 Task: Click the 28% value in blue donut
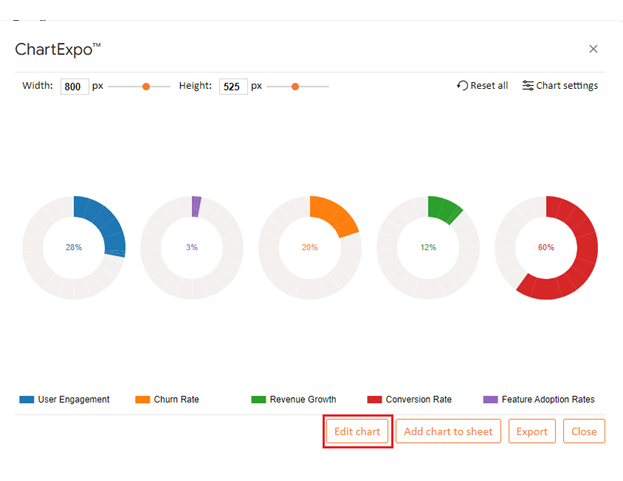tap(74, 247)
